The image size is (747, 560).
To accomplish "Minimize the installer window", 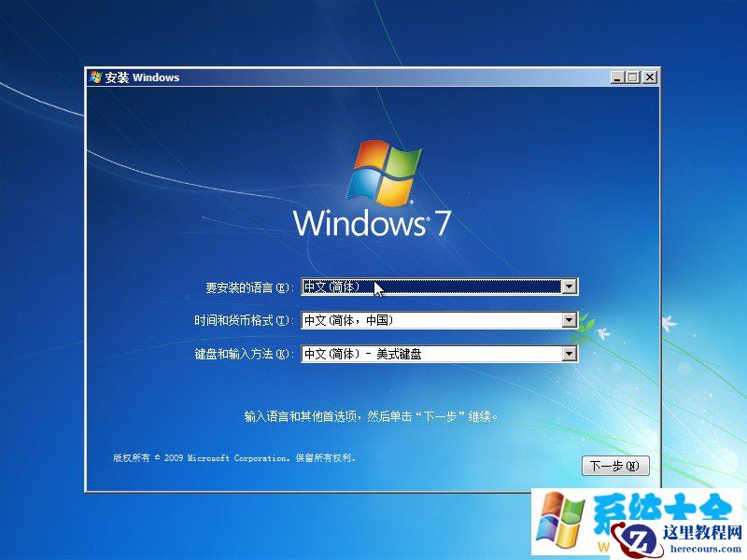I will pyautogui.click(x=616, y=77).
